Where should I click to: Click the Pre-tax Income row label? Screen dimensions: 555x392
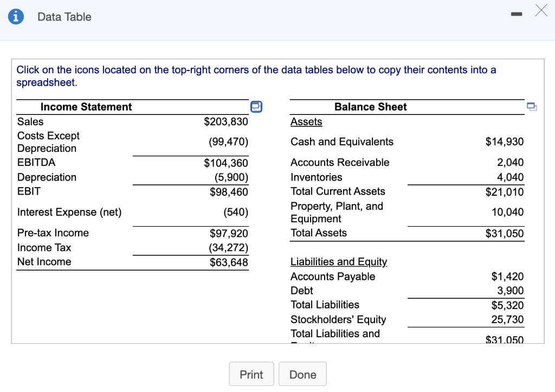[x=53, y=233]
